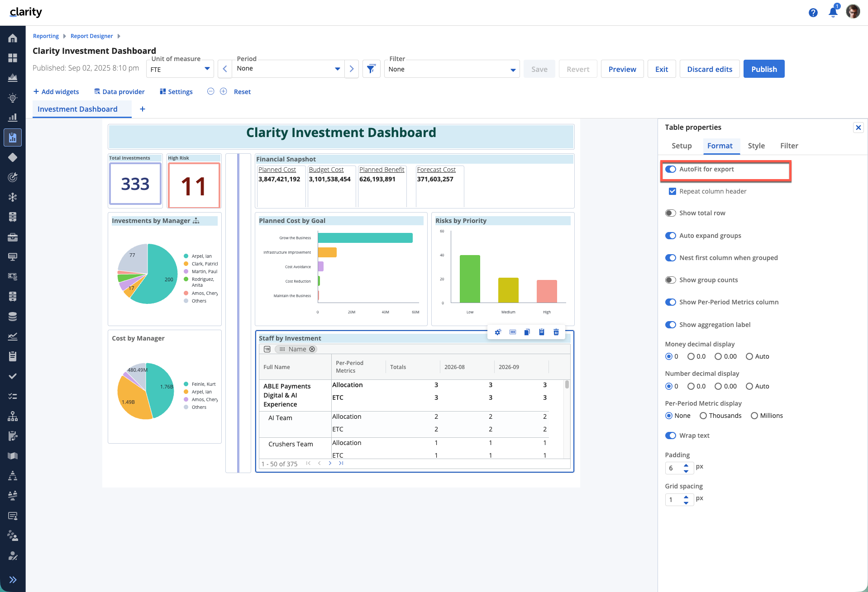The image size is (868, 592).
Task: Click the Staff table vertical scrollbar
Action: coord(567,384)
